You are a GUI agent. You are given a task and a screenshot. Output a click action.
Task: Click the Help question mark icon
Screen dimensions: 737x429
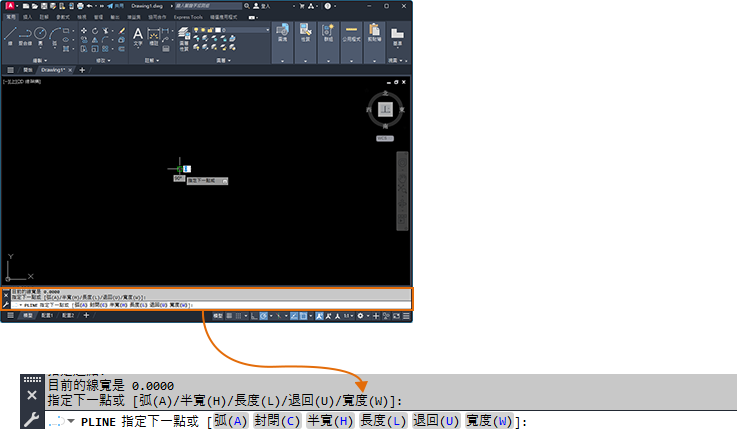(328, 6)
